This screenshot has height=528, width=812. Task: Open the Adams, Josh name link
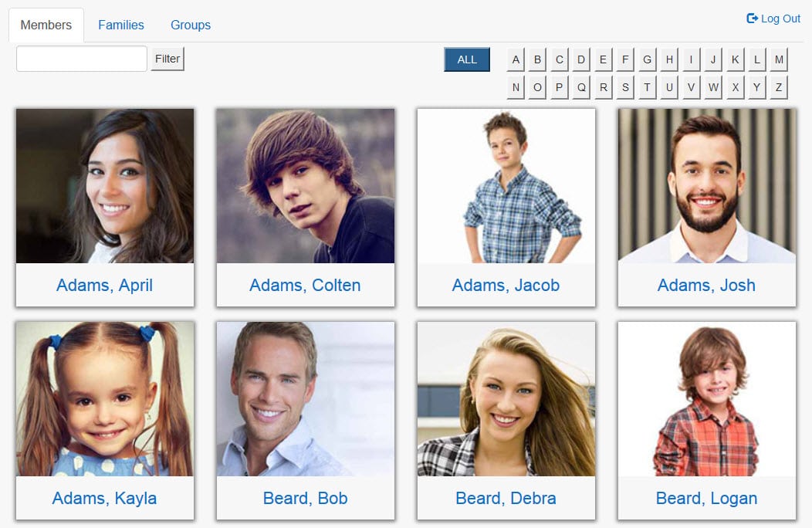tap(706, 285)
